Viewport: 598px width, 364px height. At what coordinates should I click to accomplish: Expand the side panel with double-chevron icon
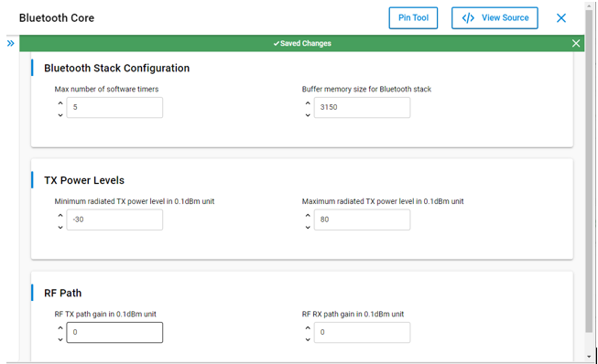pyautogui.click(x=11, y=43)
